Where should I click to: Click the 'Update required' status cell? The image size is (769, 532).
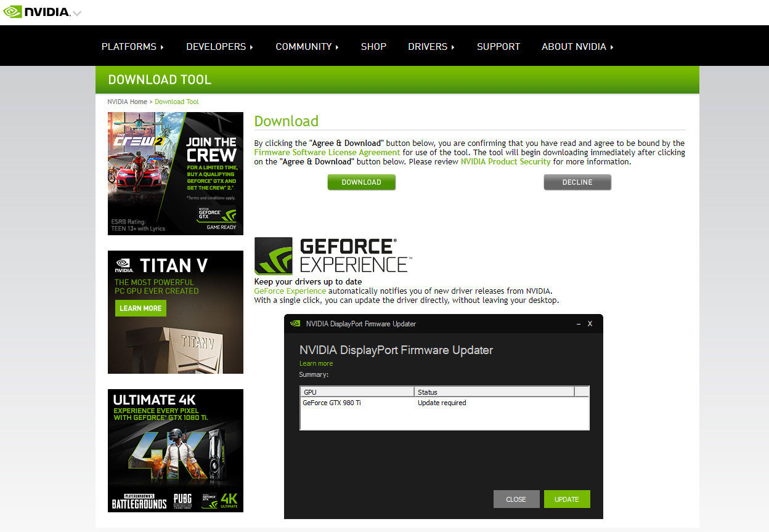click(x=442, y=403)
